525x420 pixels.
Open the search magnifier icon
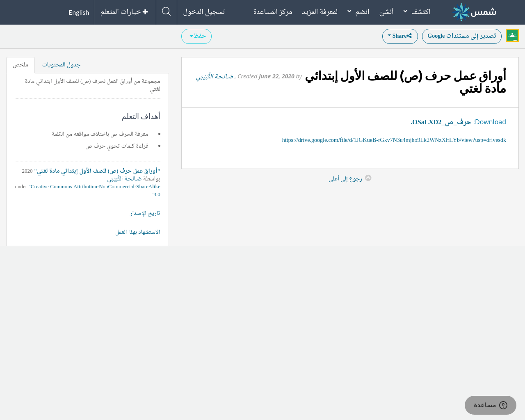(166, 11)
